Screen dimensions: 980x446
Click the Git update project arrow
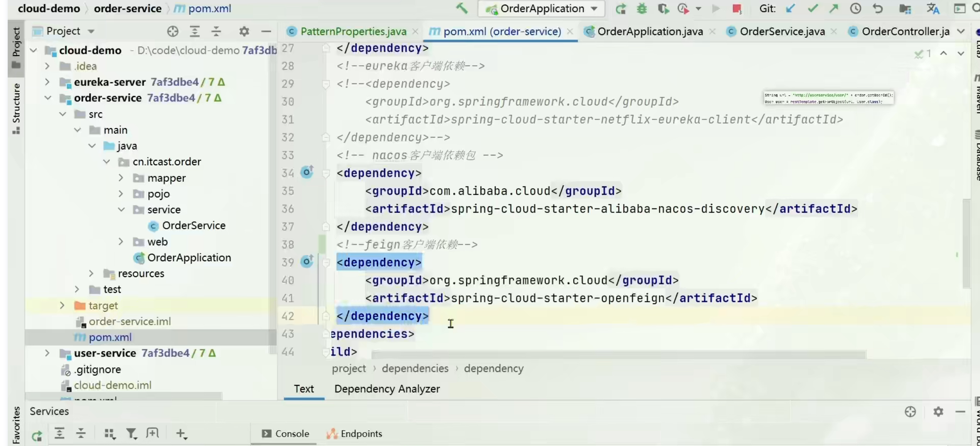click(x=790, y=8)
